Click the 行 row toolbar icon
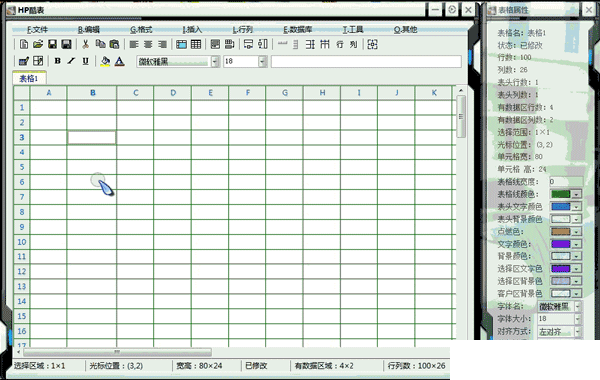This screenshot has width=600, height=380. point(339,45)
